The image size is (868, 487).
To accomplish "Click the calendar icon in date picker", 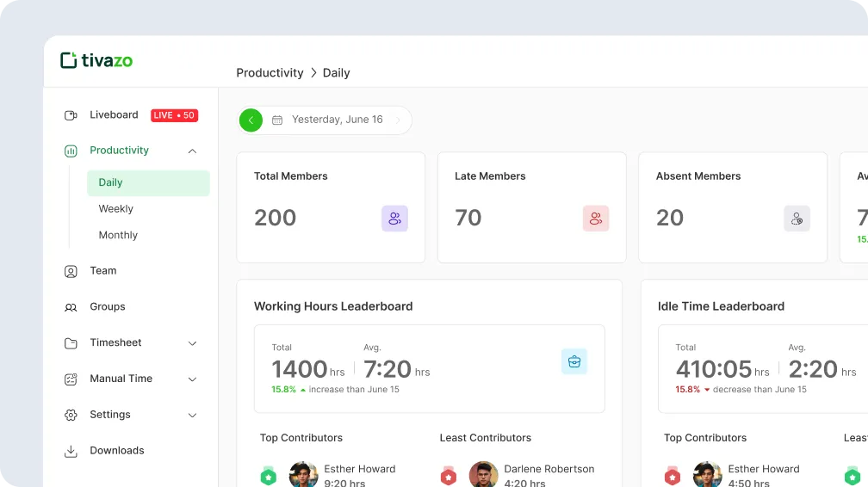I will (277, 120).
